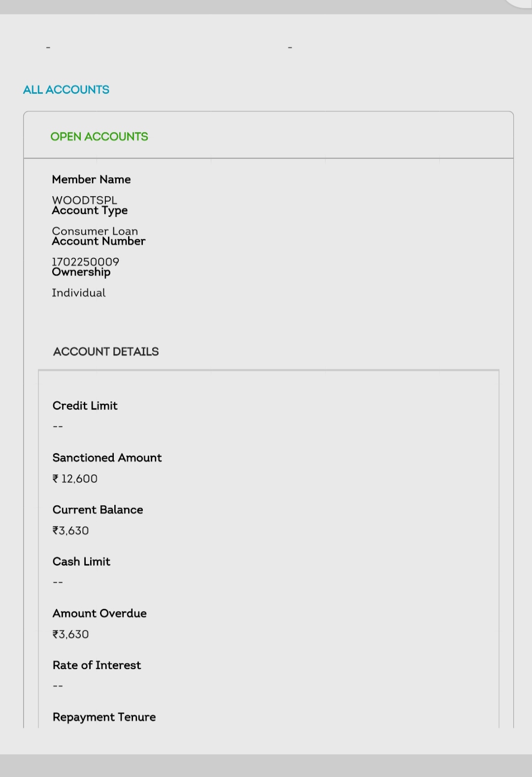Click the Rate of Interest label

pos(97,665)
